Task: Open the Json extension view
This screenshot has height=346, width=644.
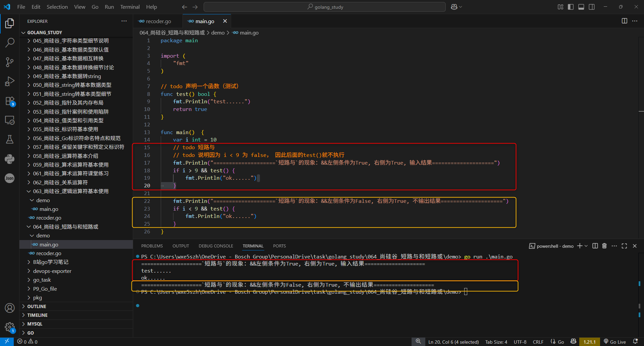Action: click(10, 178)
